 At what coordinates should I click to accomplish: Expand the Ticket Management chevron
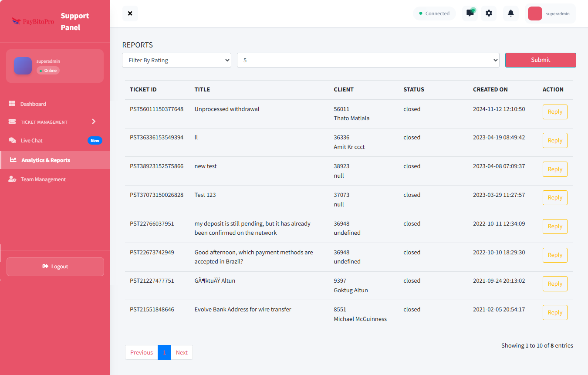coord(94,122)
